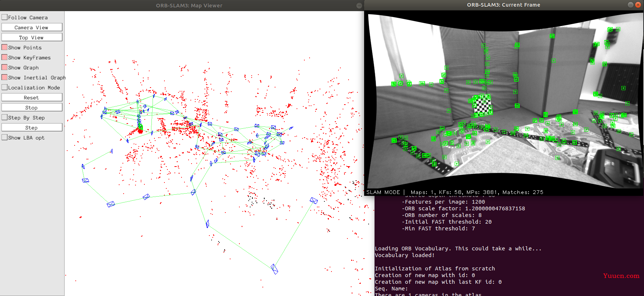Click the red current camera marker in map
Screen dimensions: 644x296
[x=140, y=131]
